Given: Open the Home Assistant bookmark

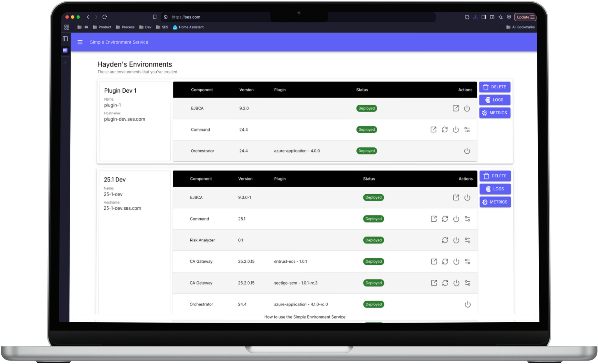Looking at the screenshot, I should tap(188, 27).
